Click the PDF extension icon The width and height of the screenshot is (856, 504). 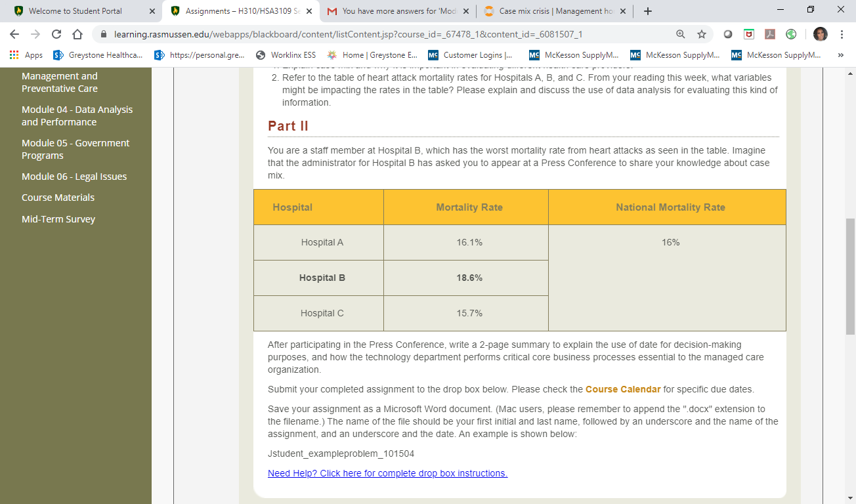click(770, 34)
